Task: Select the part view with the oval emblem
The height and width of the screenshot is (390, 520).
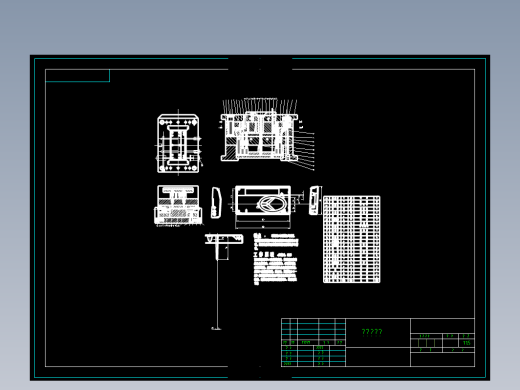Action: [x=263, y=207]
